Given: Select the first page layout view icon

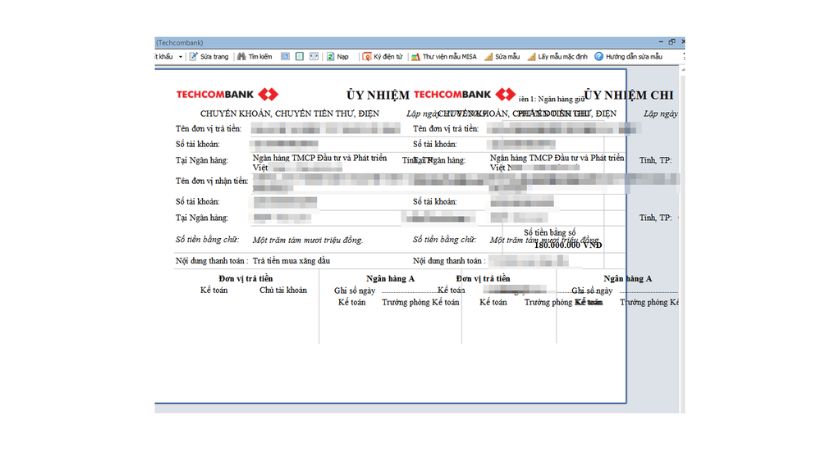Looking at the screenshot, I should [x=286, y=56].
